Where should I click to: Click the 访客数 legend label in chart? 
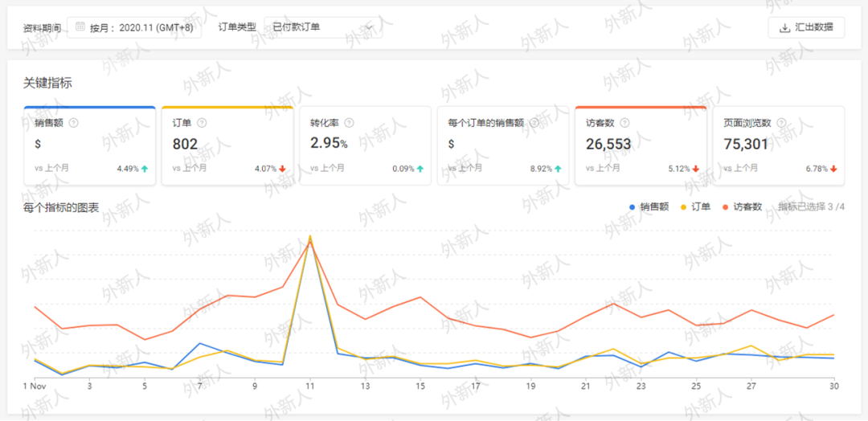pyautogui.click(x=748, y=207)
